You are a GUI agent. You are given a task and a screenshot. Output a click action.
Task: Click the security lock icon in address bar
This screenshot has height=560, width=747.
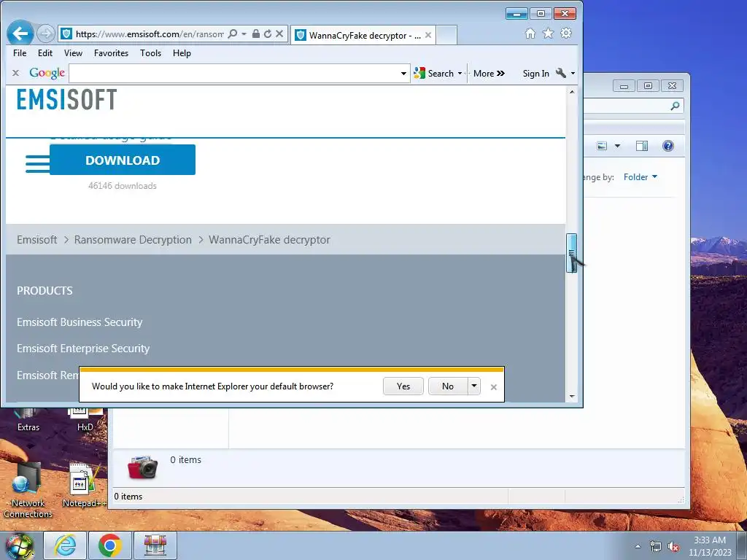pyautogui.click(x=256, y=34)
